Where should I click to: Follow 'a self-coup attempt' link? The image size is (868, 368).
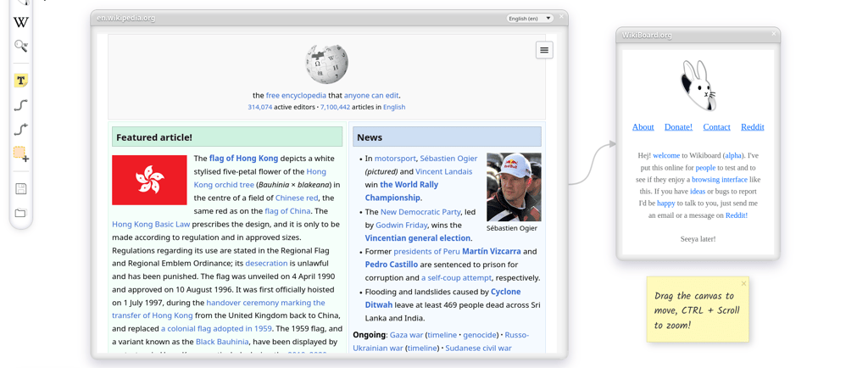[457, 278]
